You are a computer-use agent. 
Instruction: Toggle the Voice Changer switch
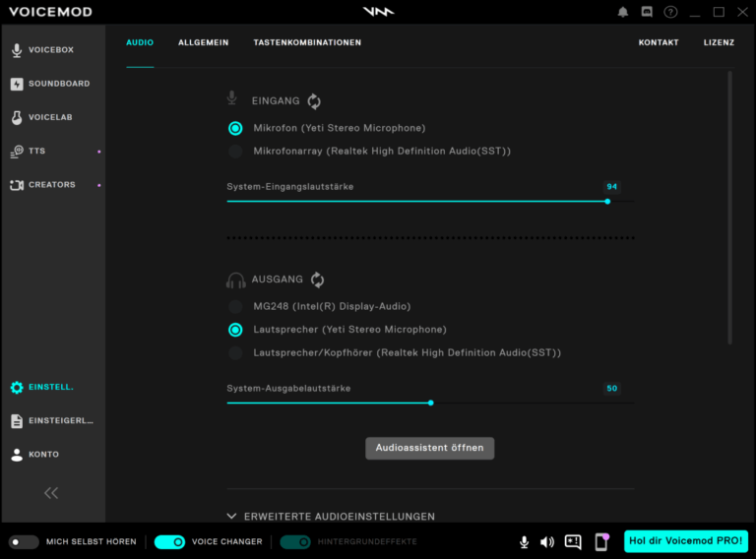point(169,542)
